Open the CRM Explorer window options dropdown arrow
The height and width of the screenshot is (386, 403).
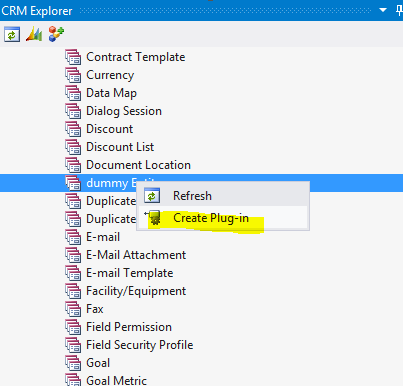[383, 10]
